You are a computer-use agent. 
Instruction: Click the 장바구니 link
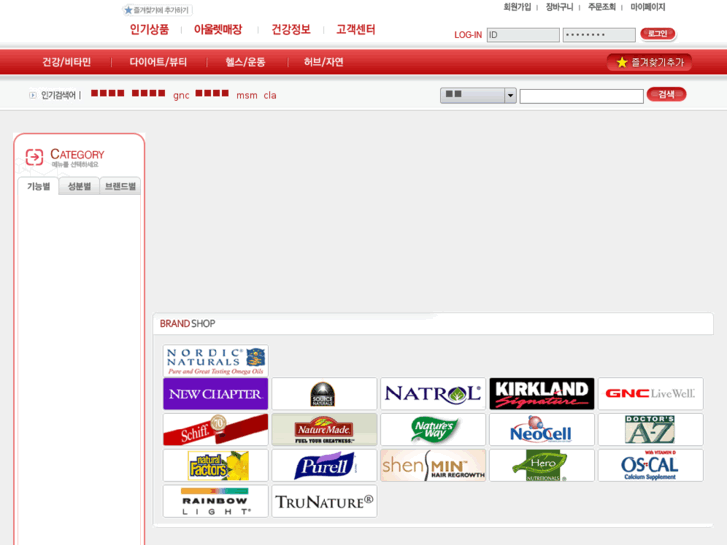tap(559, 7)
